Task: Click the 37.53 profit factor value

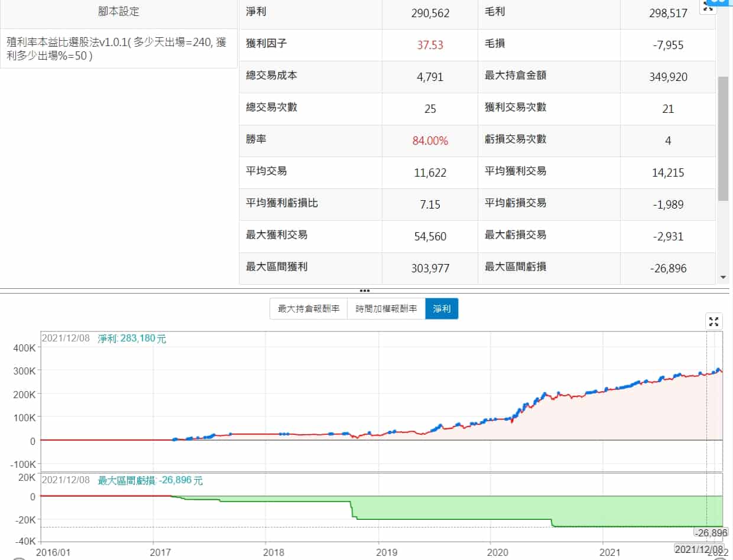Action: [430, 45]
